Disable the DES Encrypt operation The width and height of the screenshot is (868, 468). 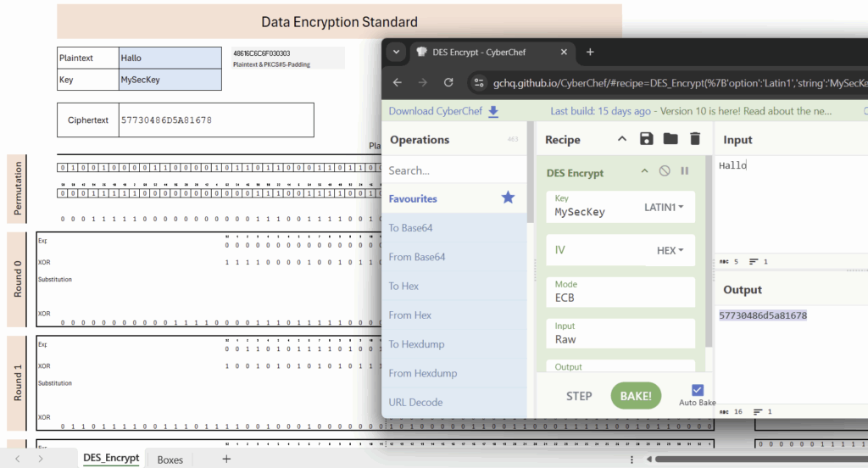[x=665, y=171]
